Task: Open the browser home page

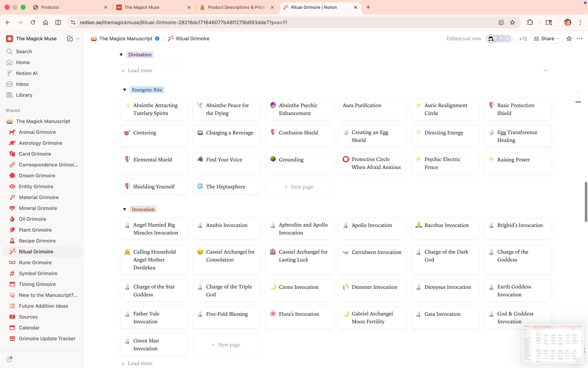Action: click(x=45, y=22)
